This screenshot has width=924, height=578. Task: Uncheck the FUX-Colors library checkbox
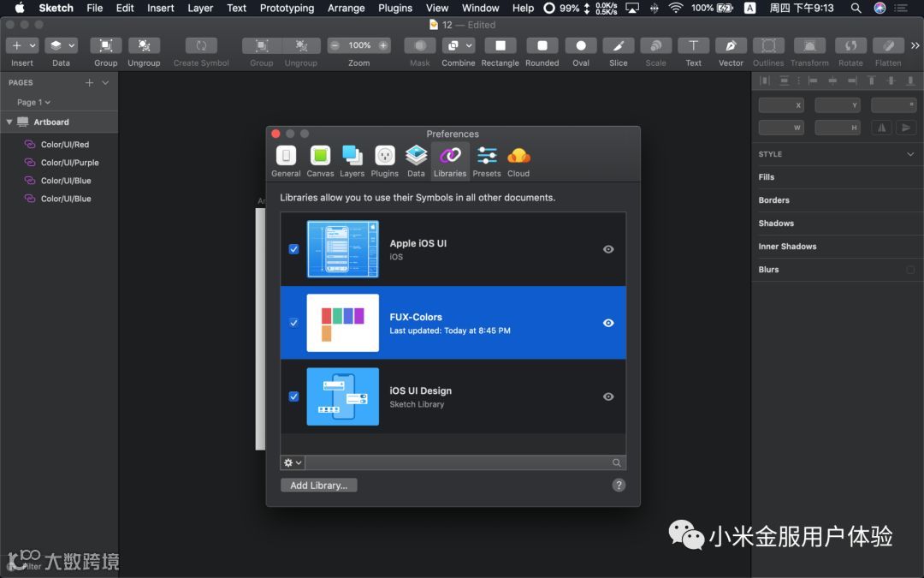pyautogui.click(x=293, y=323)
